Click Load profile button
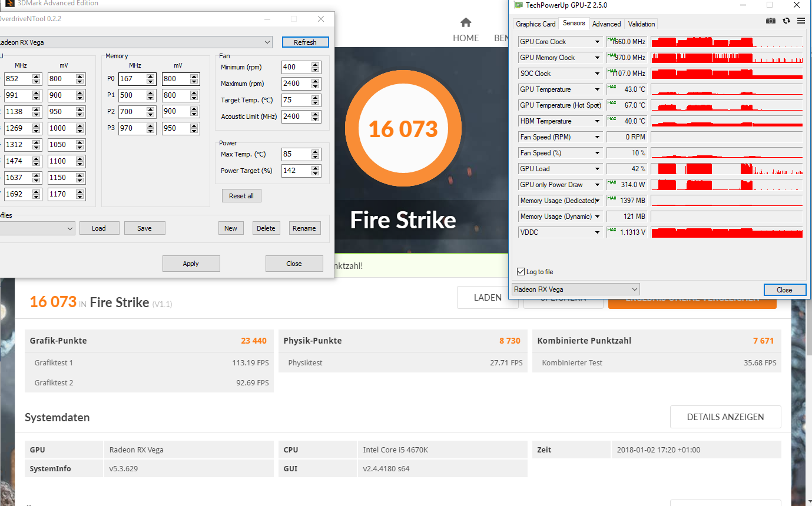The height and width of the screenshot is (506, 812). (99, 228)
